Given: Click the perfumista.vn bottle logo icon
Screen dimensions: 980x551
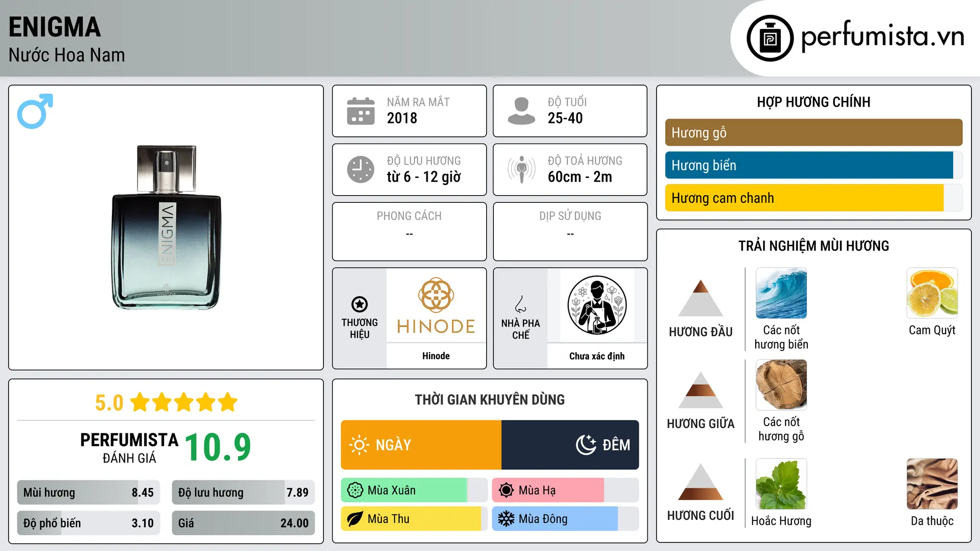Looking at the screenshot, I should click(770, 38).
